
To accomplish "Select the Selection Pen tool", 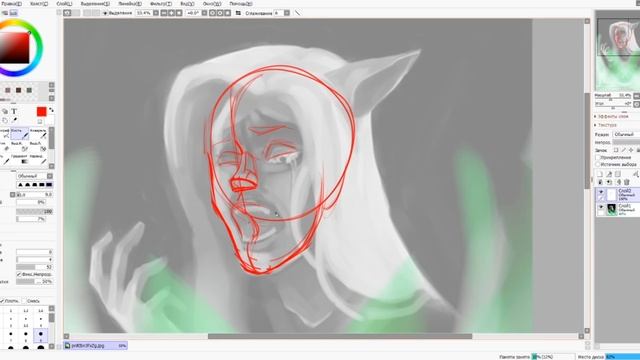I will (x=19, y=147).
